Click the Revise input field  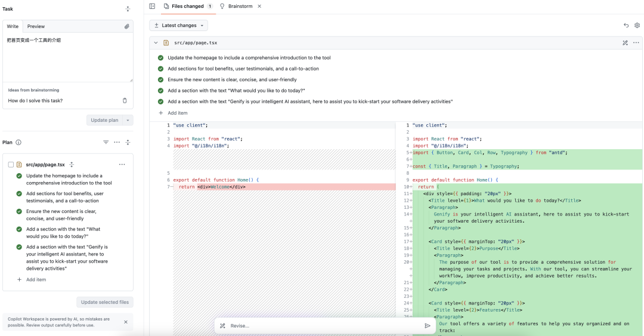click(x=324, y=326)
